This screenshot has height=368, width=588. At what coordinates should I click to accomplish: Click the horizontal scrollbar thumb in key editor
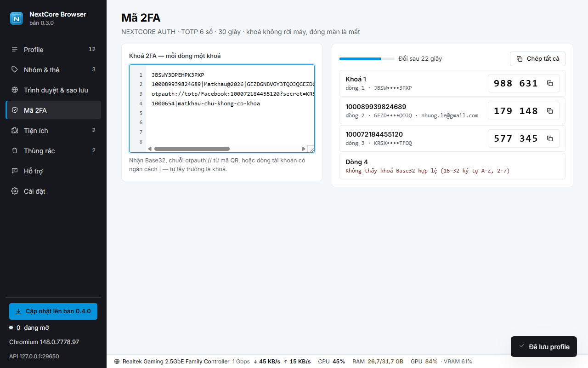[192, 149]
